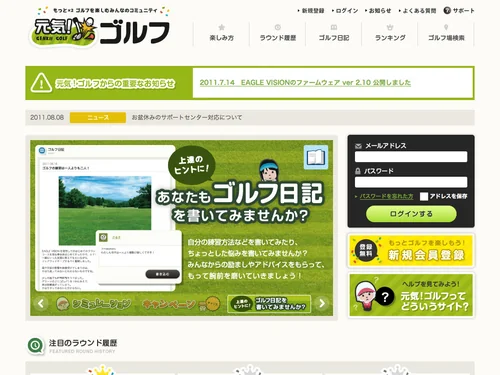Image resolution: width=500 pixels, height=375 pixels.
Task: Select the シミュレーション carousel thumbnail
Action: 93,304
